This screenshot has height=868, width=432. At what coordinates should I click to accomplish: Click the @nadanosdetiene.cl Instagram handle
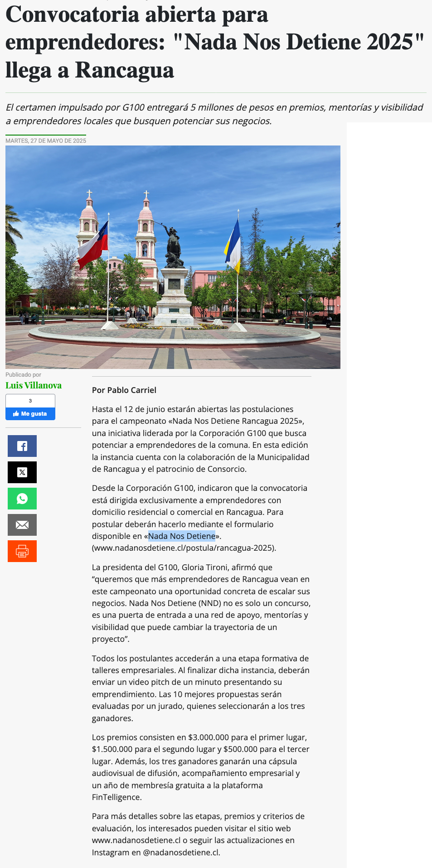click(181, 853)
